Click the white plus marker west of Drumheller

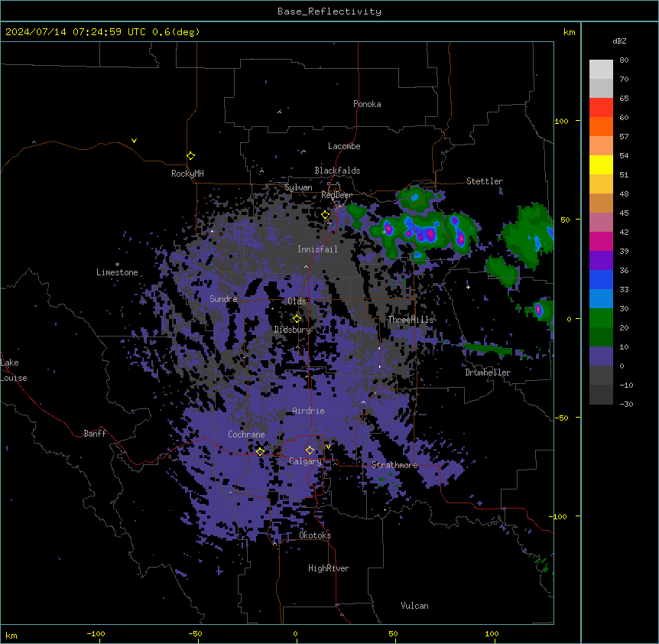pyautogui.click(x=468, y=287)
